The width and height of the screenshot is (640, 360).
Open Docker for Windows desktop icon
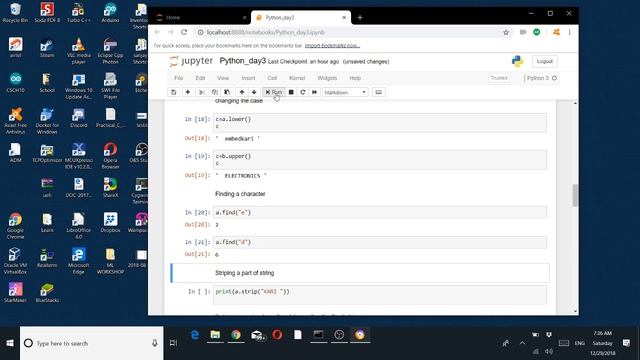47,121
